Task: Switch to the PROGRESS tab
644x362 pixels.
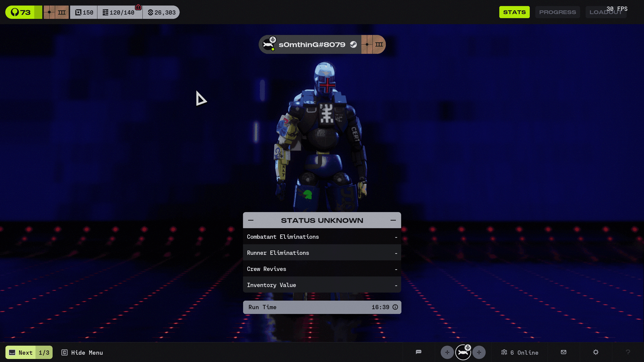Action: click(x=557, y=12)
